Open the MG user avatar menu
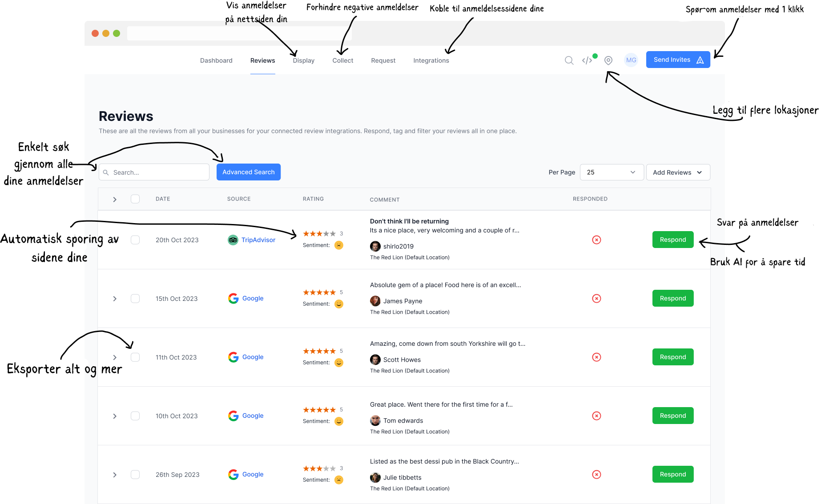The height and width of the screenshot is (504, 821). pyautogui.click(x=631, y=60)
